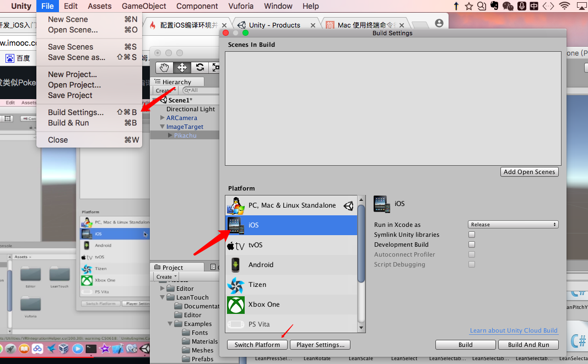Open Evernote from the menu bar

495,6
